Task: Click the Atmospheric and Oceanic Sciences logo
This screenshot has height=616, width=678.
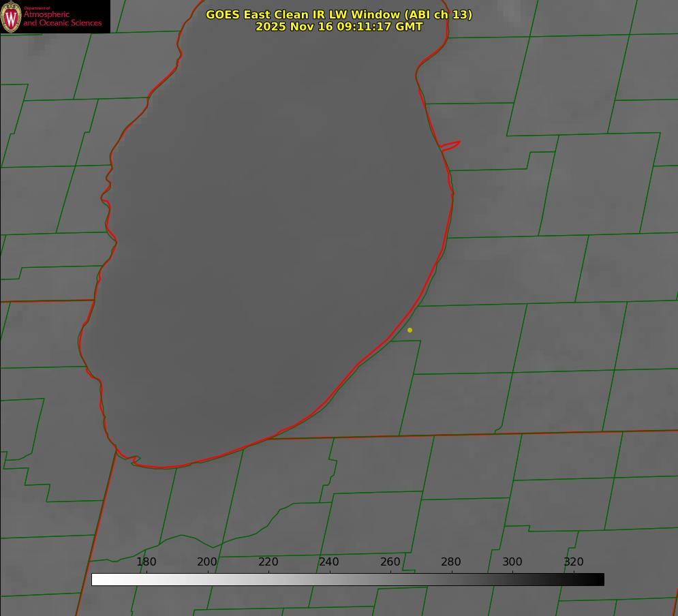Action: [x=55, y=16]
